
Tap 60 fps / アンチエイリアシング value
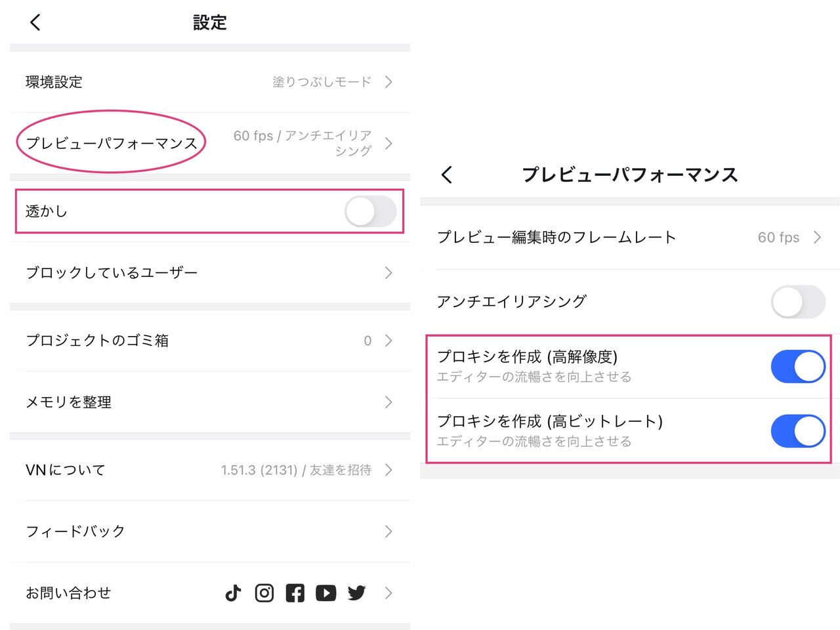tap(303, 143)
